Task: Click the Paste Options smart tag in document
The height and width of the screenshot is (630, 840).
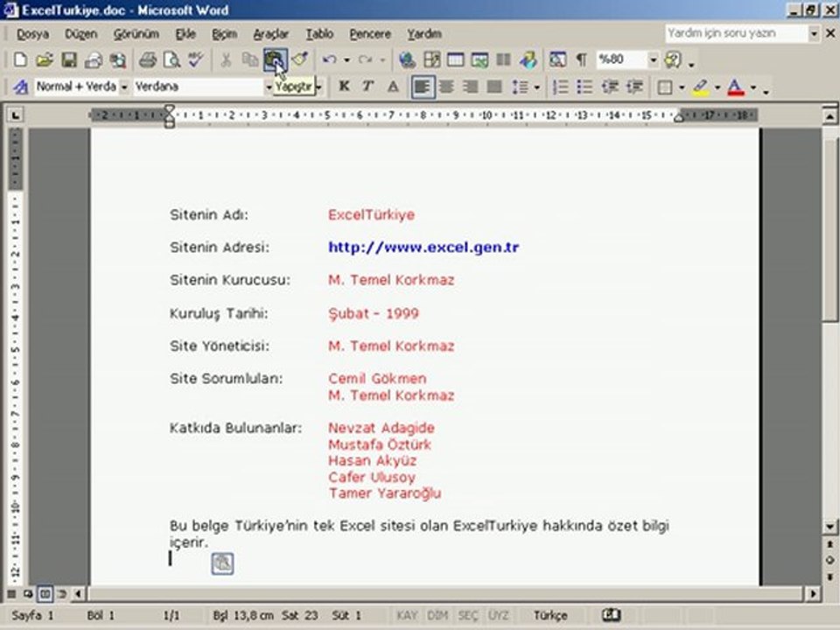Action: (222, 563)
